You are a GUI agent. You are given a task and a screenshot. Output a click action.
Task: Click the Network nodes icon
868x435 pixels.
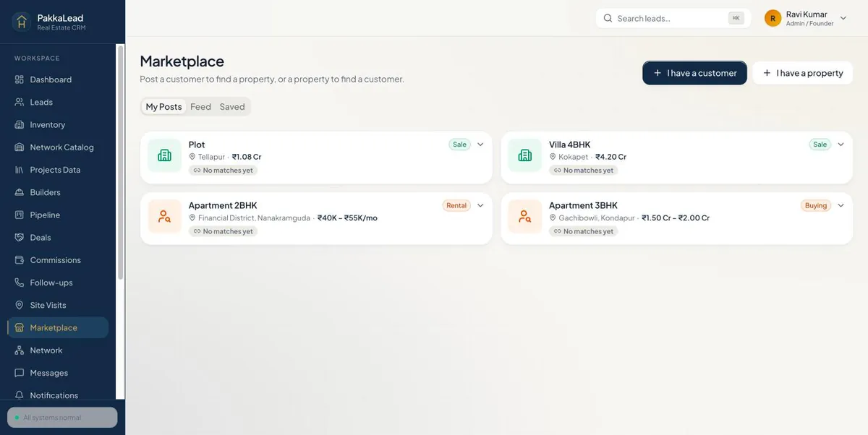[x=20, y=350]
